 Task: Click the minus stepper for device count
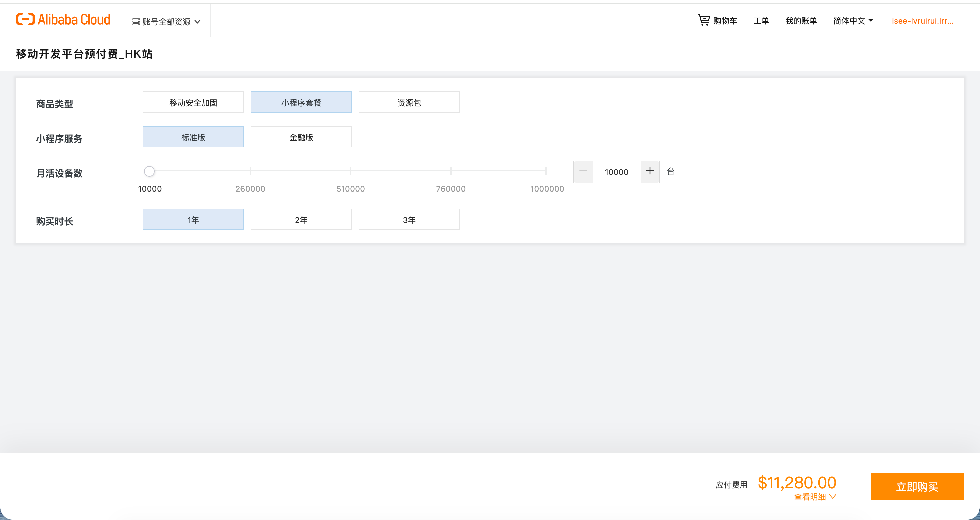[x=583, y=172]
